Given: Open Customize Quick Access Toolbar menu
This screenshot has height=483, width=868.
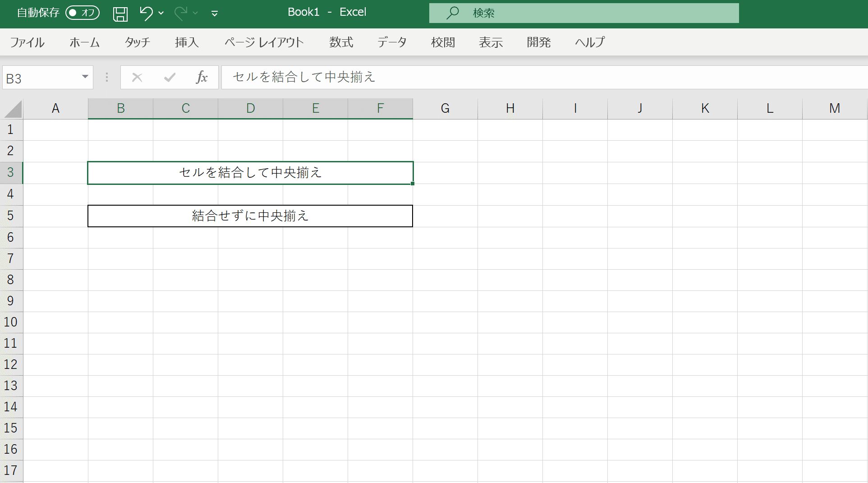Looking at the screenshot, I should 215,14.
